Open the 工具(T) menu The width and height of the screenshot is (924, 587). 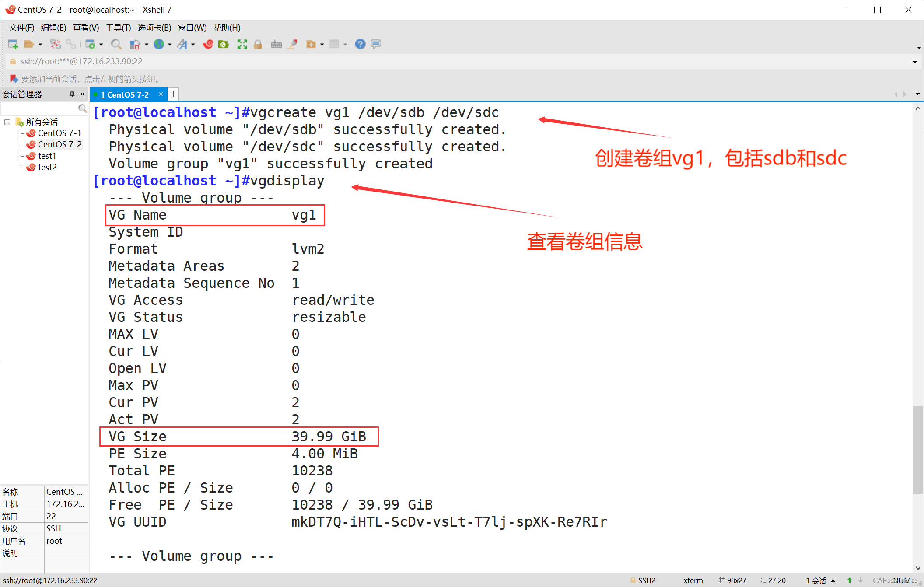pyautogui.click(x=118, y=28)
